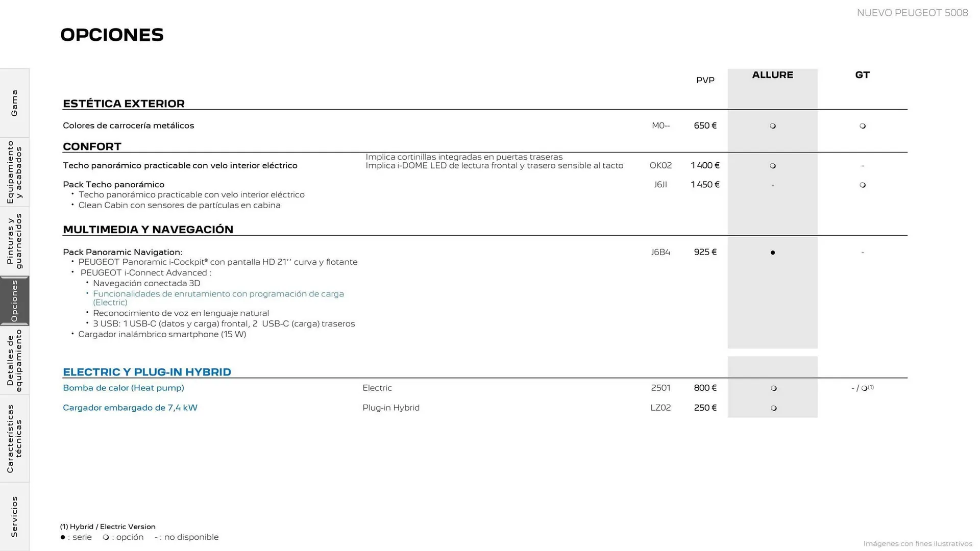The image size is (980, 551).
Task: Click Cargador embargado de 7,4 kW link
Action: click(x=130, y=408)
